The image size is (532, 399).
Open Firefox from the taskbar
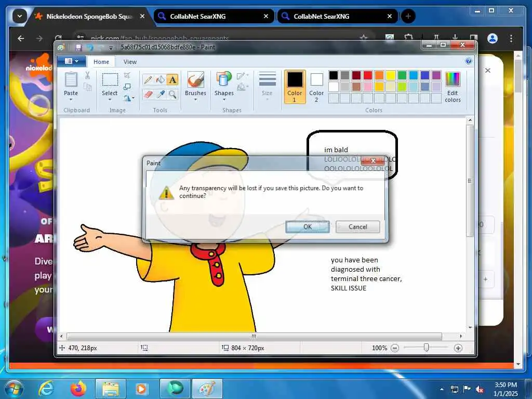78,389
